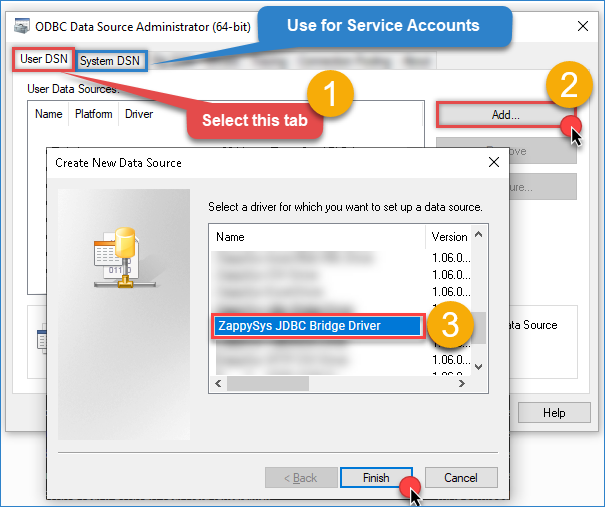Click Finish to confirm the driver

coord(376,478)
